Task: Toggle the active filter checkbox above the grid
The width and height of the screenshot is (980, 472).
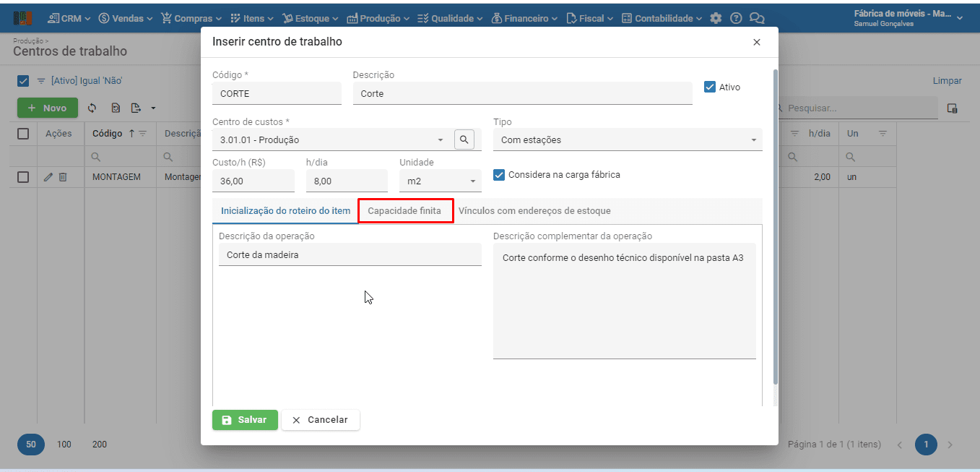Action: click(x=23, y=81)
